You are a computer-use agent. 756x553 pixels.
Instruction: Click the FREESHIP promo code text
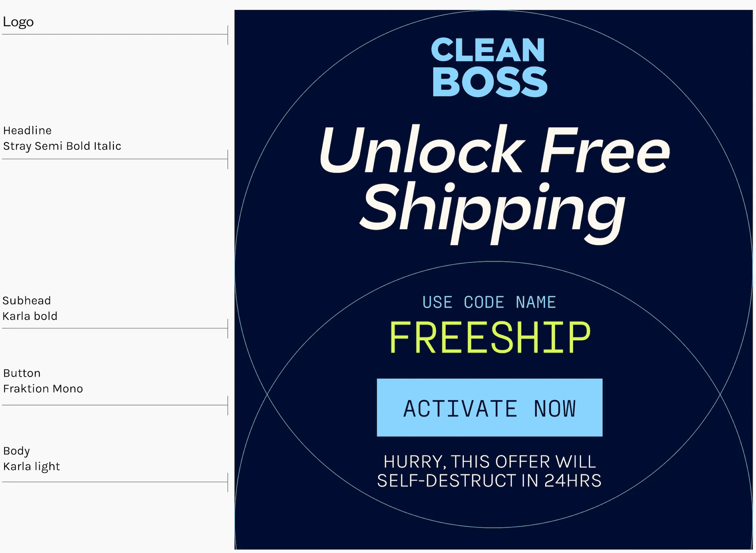coord(490,338)
